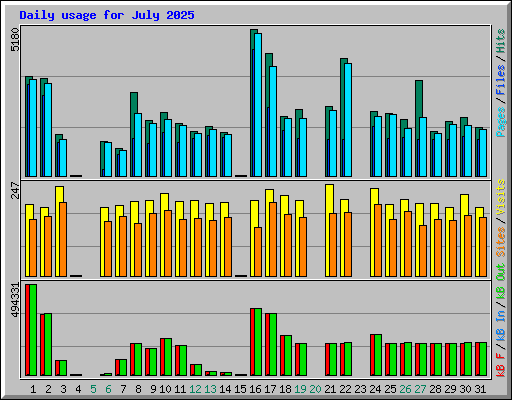
Task: Select day 30 on the x-axis
Action: 465,389
